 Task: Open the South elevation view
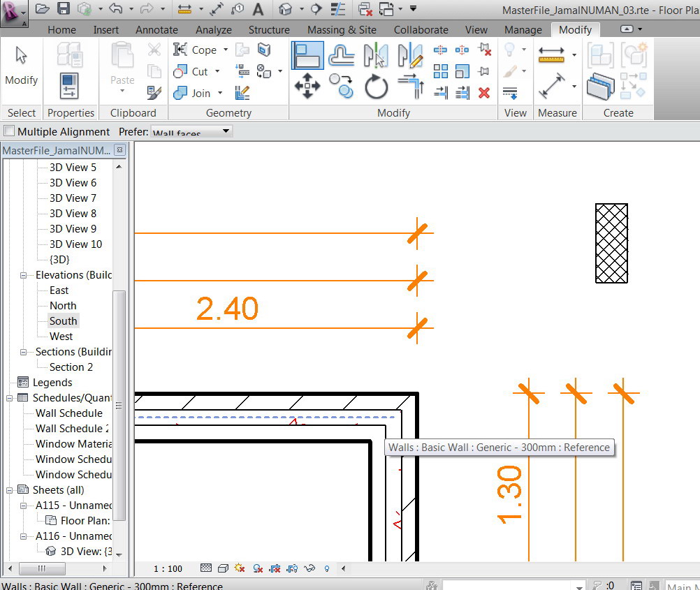[x=64, y=321]
